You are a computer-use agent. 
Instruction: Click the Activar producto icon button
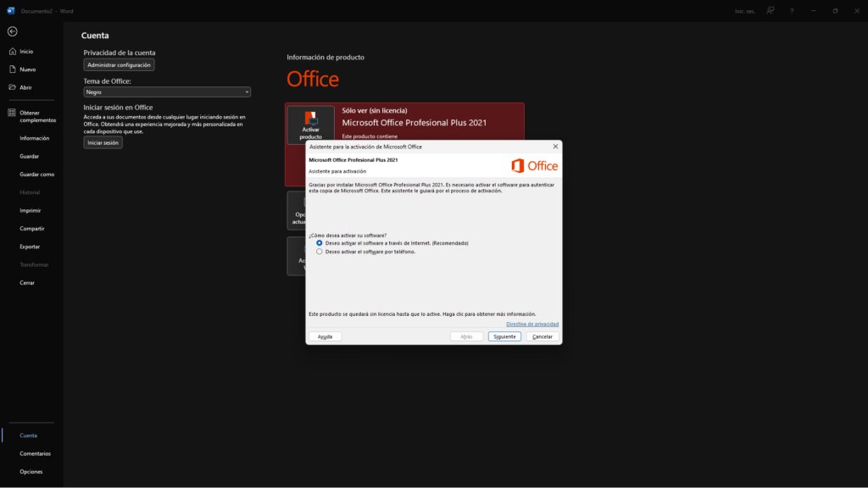[310, 125]
